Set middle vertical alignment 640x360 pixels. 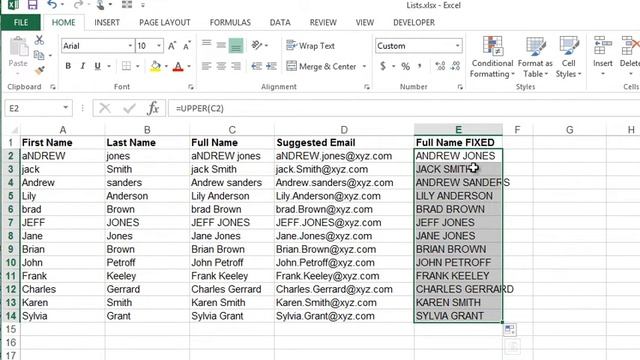click(x=221, y=45)
